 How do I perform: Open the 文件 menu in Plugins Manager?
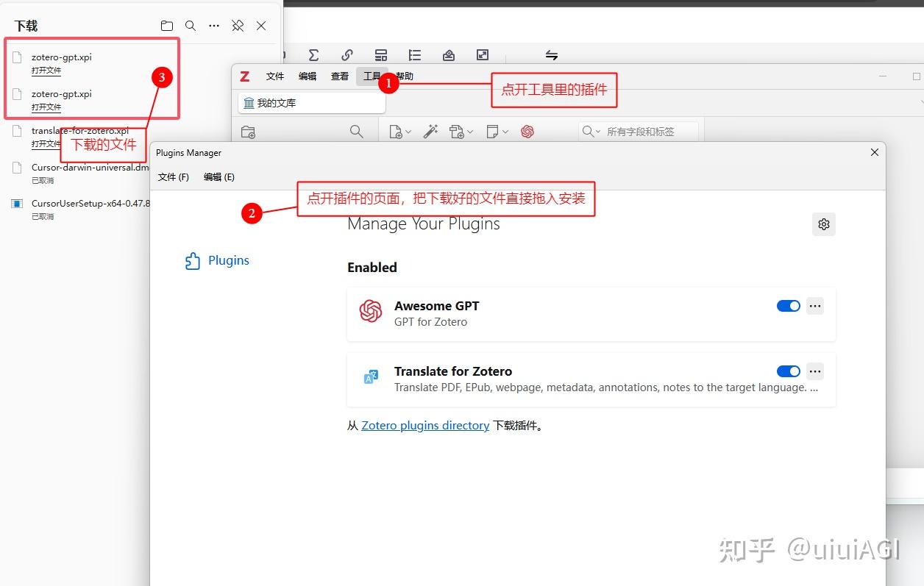click(173, 176)
